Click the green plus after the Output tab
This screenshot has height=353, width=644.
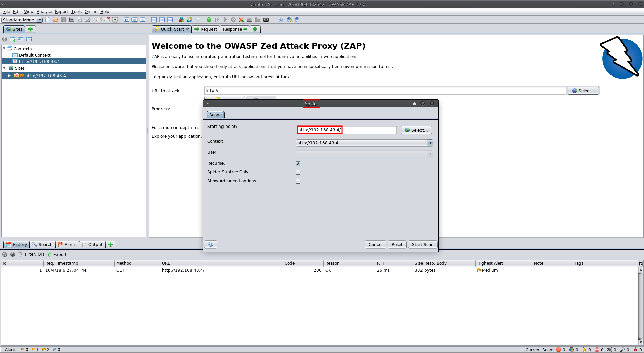111,244
